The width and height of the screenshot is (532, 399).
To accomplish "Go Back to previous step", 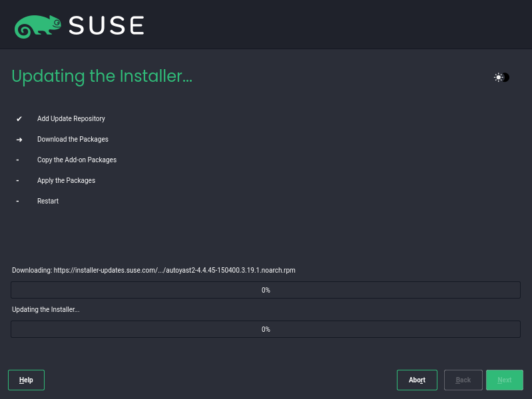I will (463, 380).
